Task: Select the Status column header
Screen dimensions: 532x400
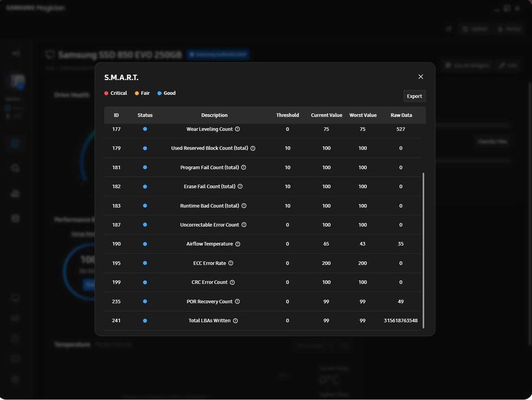Action: click(145, 115)
